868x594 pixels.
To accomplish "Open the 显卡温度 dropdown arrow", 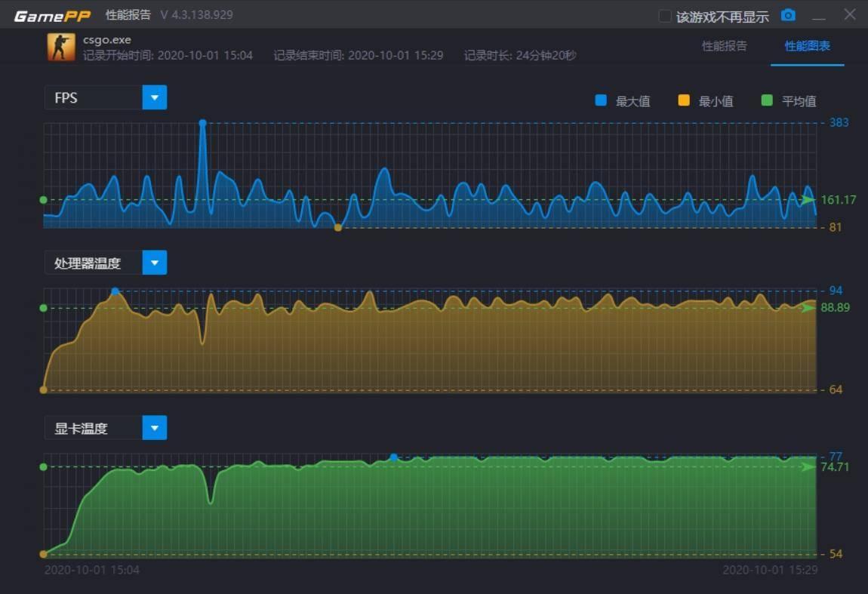I will (x=155, y=428).
